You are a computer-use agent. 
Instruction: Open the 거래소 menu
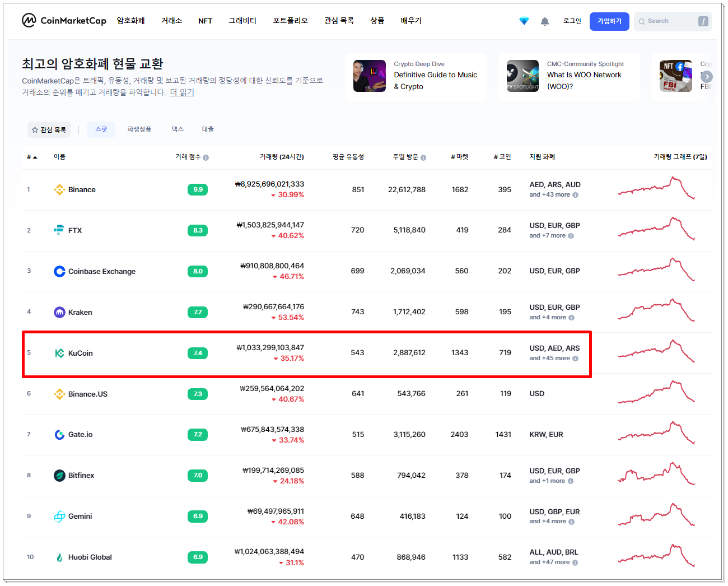click(171, 21)
